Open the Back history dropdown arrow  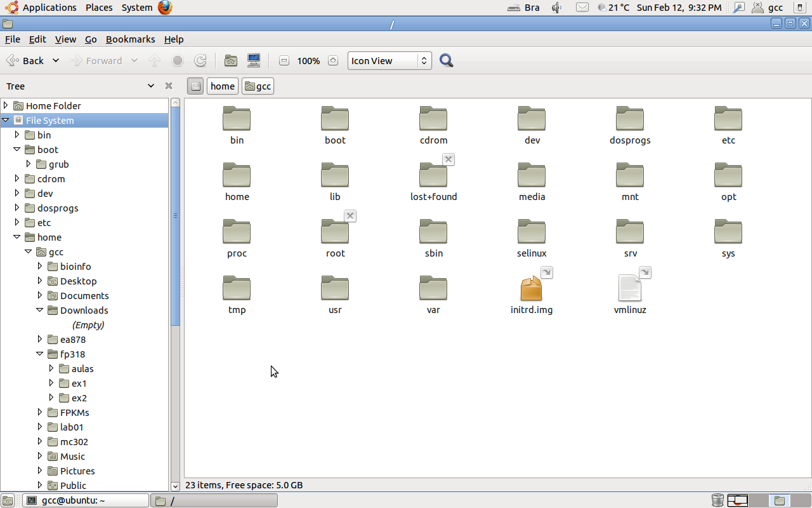click(56, 61)
